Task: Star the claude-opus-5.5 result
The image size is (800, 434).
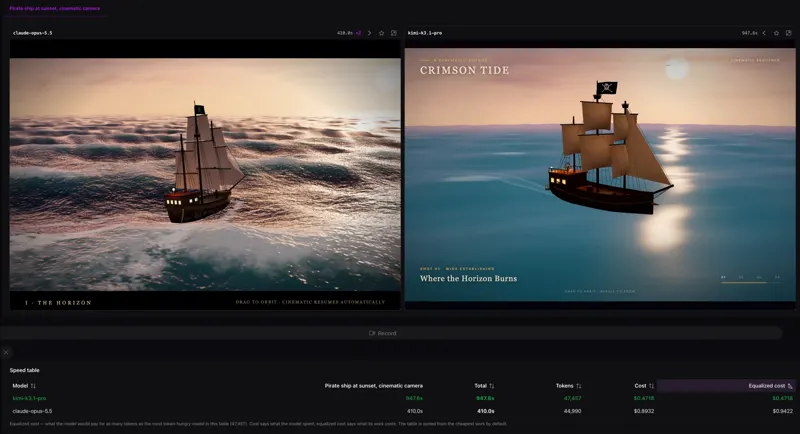Action: [x=382, y=33]
